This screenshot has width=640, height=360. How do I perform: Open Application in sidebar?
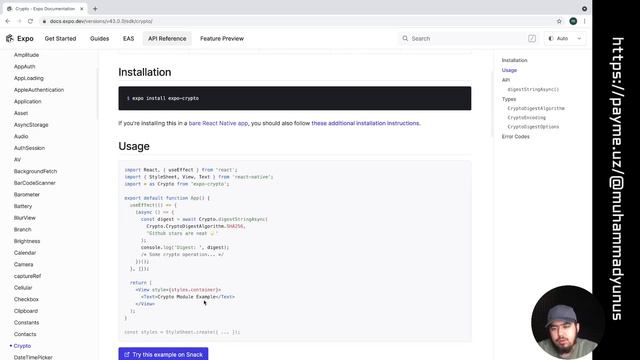tap(27, 101)
